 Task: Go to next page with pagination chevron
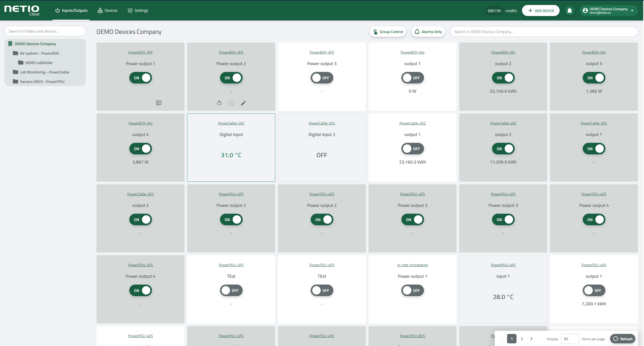pos(531,339)
